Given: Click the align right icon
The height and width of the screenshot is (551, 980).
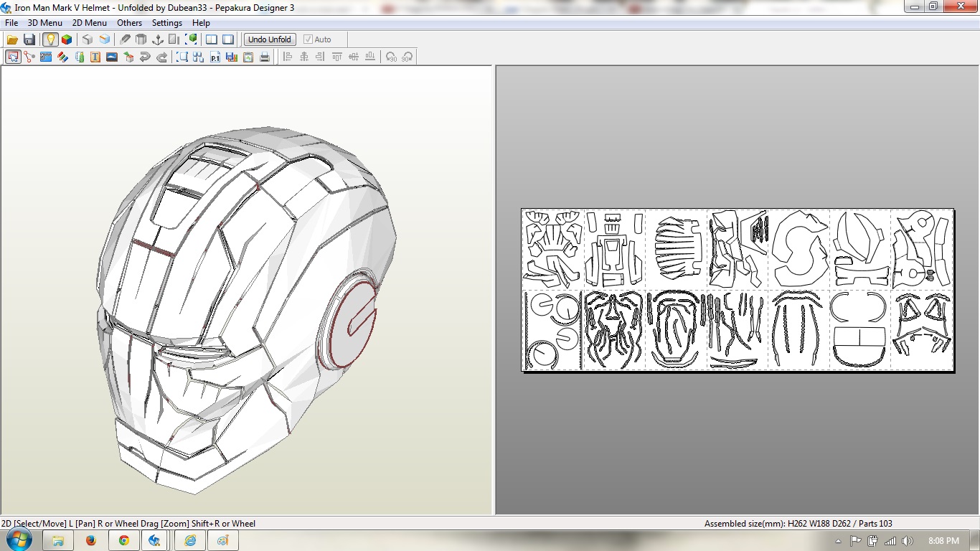Looking at the screenshot, I should click(321, 57).
